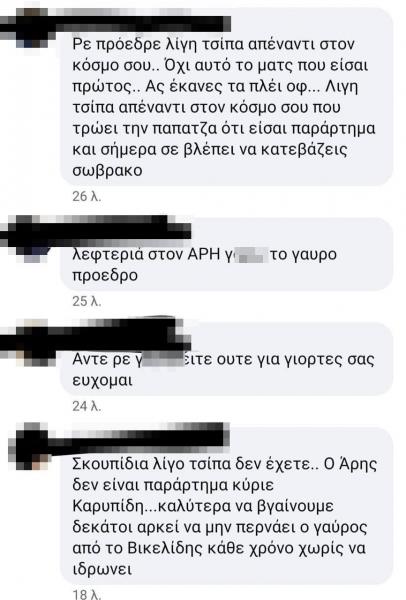
Task: Open pixelated avatar beside "λεφτεριά στον ΑΡΗ" comment
Action: (x=33, y=239)
